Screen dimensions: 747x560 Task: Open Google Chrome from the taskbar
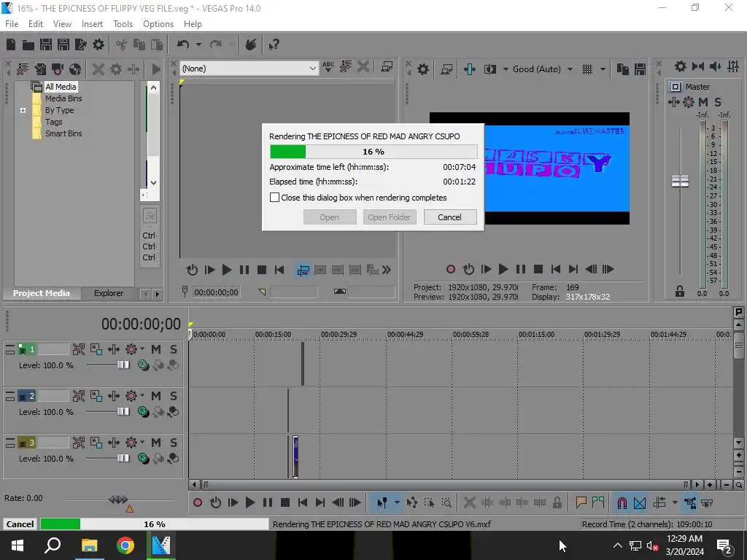(125, 545)
